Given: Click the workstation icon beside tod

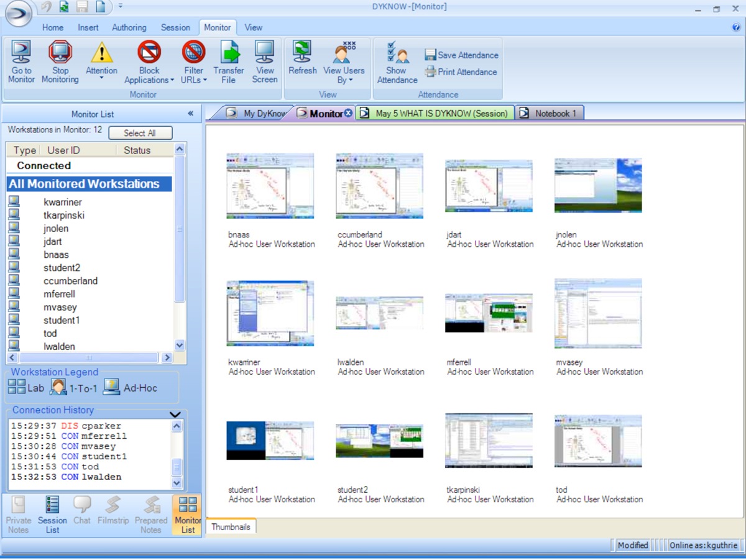Looking at the screenshot, I should [14, 333].
